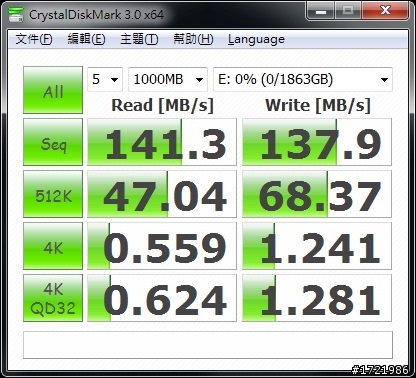Click the Seq read result 141.3

[162, 142]
